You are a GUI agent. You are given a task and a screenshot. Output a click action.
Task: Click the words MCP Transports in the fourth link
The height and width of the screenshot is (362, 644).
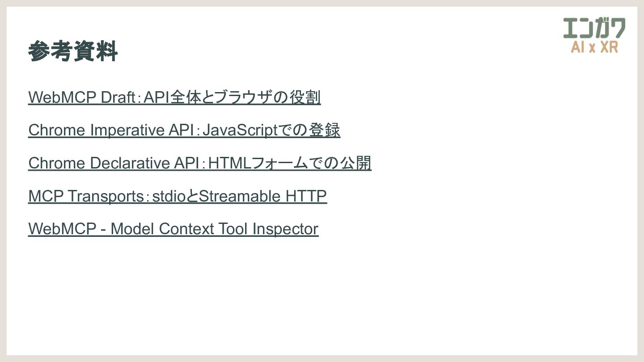[85, 196]
